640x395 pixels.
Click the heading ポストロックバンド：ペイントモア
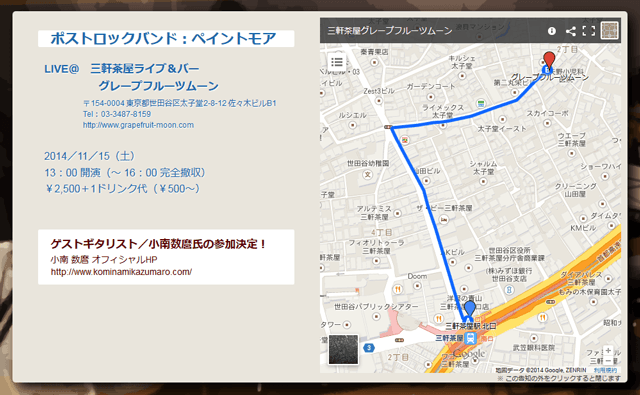tap(163, 38)
